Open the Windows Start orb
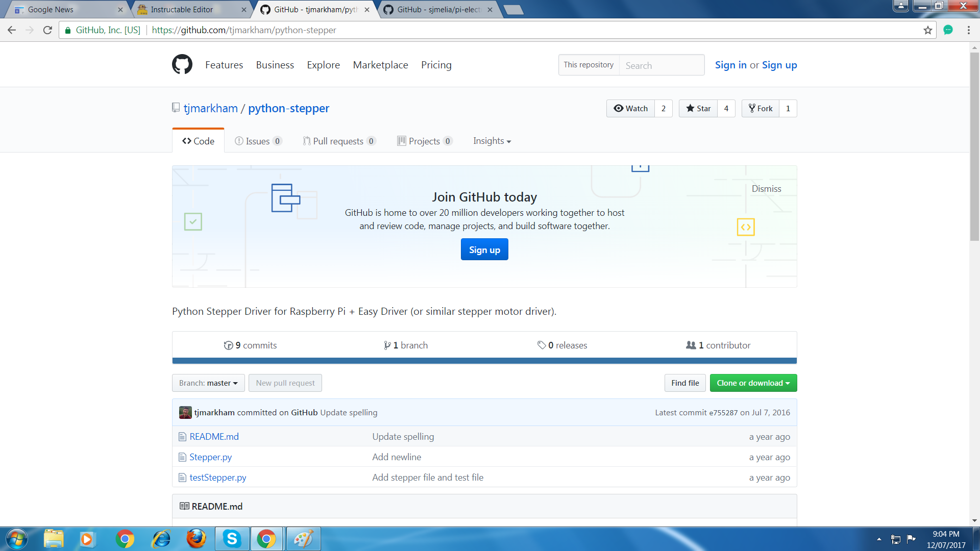 click(x=16, y=539)
